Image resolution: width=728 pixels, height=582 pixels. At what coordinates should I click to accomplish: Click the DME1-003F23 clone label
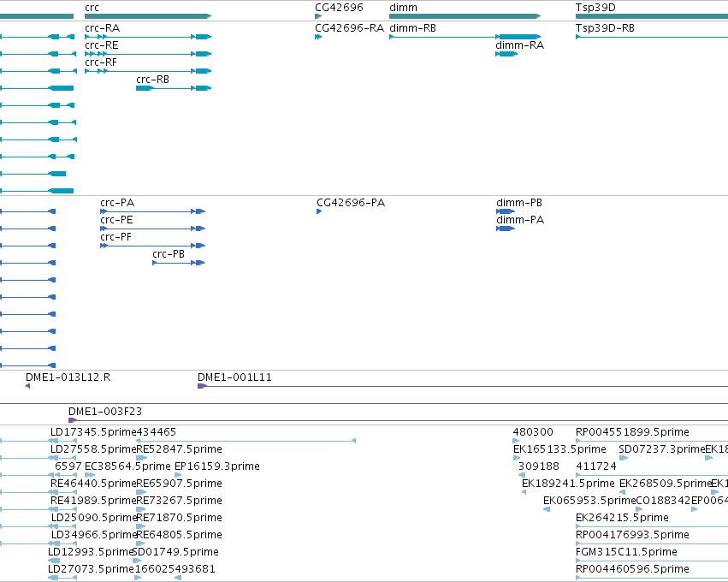[105, 412]
